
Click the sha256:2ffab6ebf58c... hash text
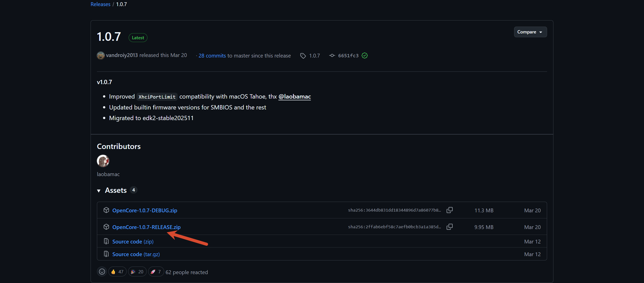coord(395,227)
